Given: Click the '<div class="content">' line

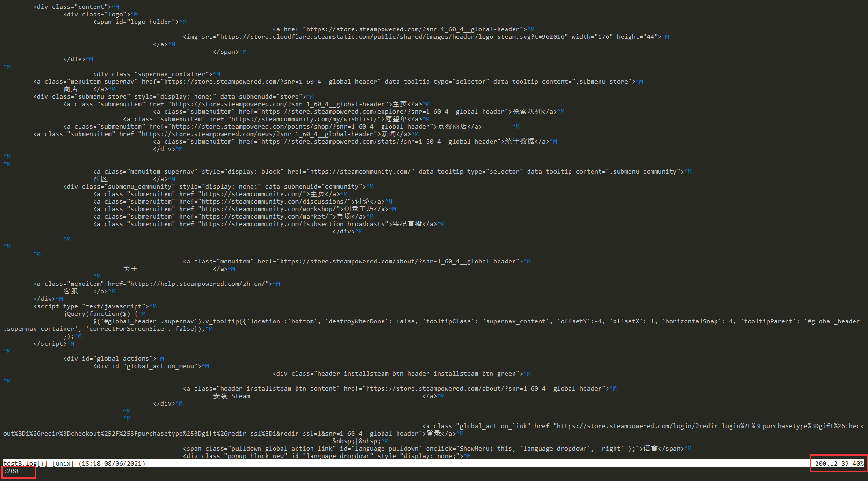Looking at the screenshot, I should point(76,7).
